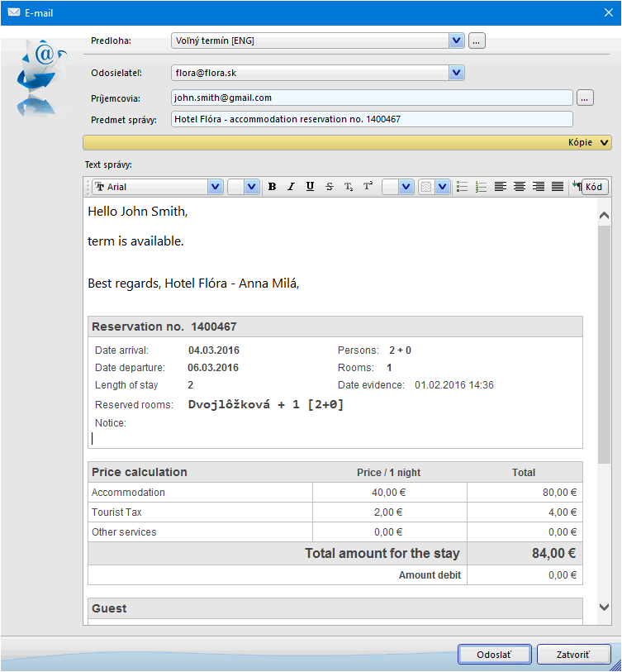The image size is (622, 672).
Task: Apply italic formatting to text
Action: 291,187
